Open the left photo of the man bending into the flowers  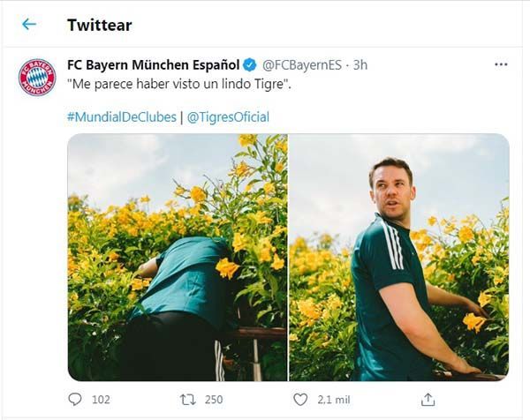point(178,257)
